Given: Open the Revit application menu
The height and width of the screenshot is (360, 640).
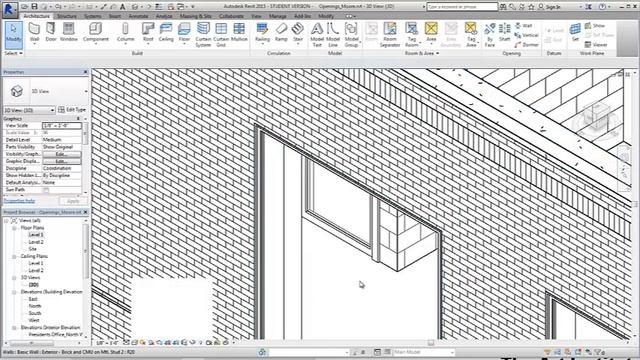Looking at the screenshot, I should [x=9, y=9].
